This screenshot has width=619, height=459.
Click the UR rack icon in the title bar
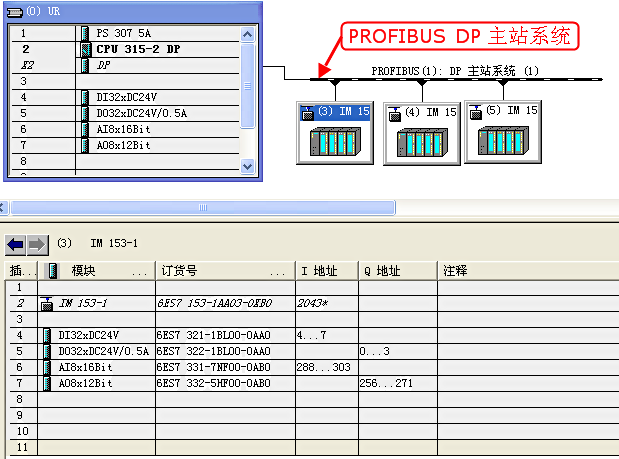(15, 12)
